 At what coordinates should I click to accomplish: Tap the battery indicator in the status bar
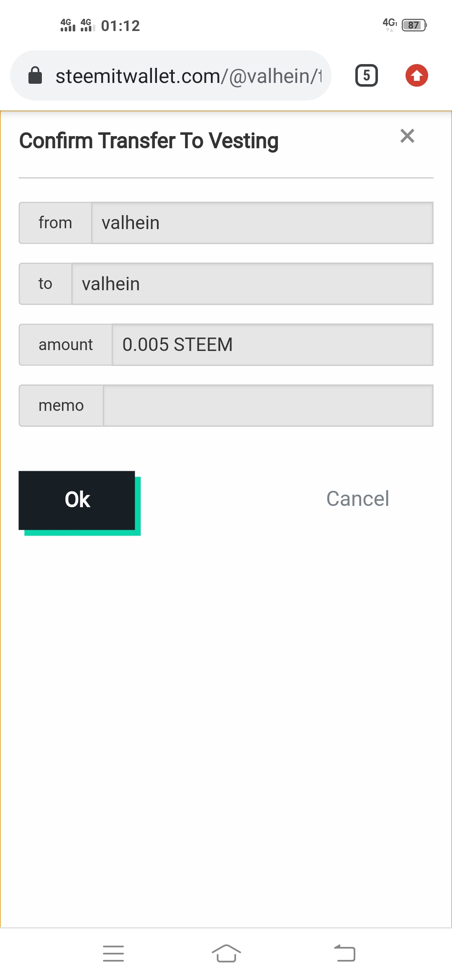414,25
